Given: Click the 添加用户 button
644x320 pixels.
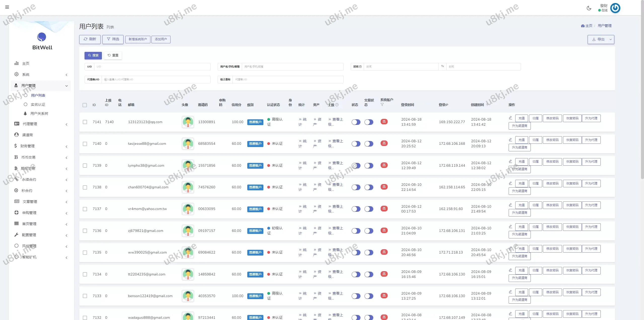Looking at the screenshot, I should (x=161, y=39).
